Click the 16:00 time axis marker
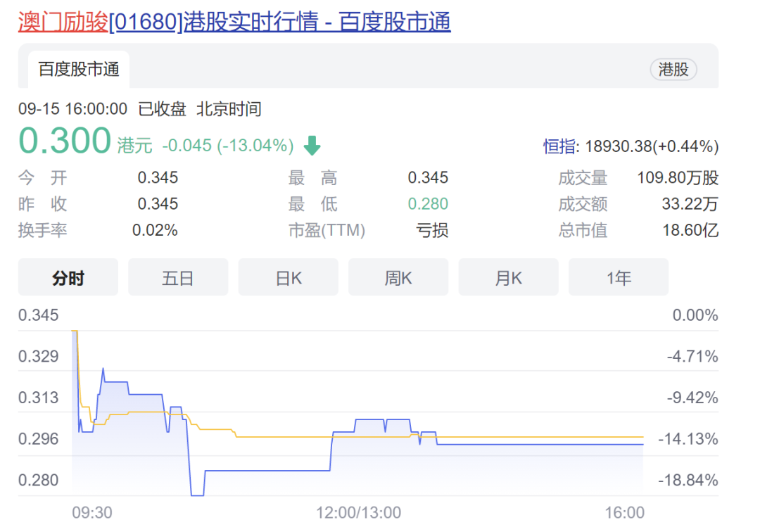The width and height of the screenshot is (760, 532). tap(625, 512)
